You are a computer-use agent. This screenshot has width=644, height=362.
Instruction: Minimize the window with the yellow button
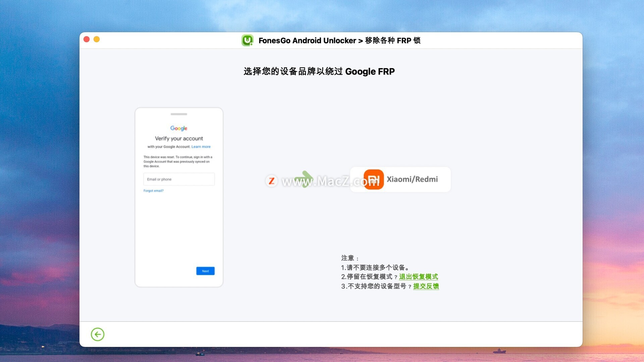[x=97, y=39]
